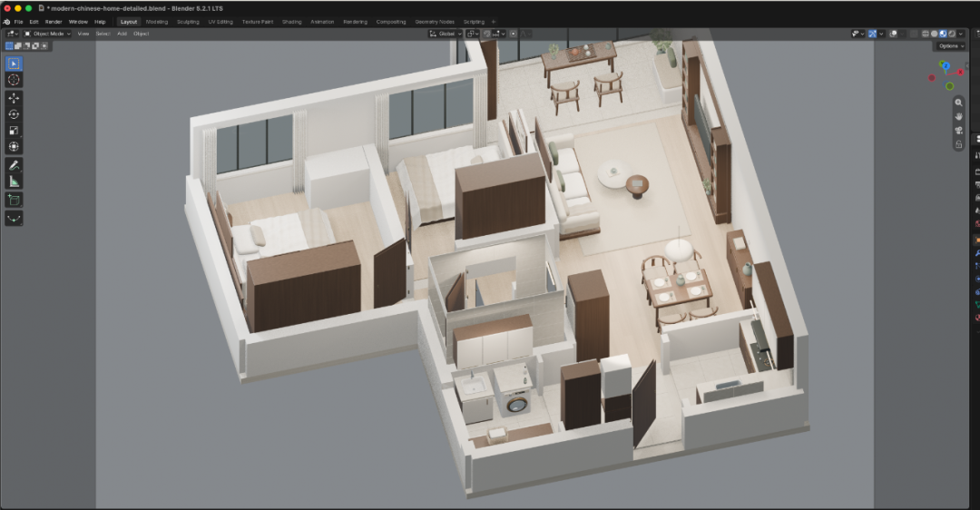Click the washing machine in the floor plan
This screenshot has width=980, height=510.
(x=517, y=400)
